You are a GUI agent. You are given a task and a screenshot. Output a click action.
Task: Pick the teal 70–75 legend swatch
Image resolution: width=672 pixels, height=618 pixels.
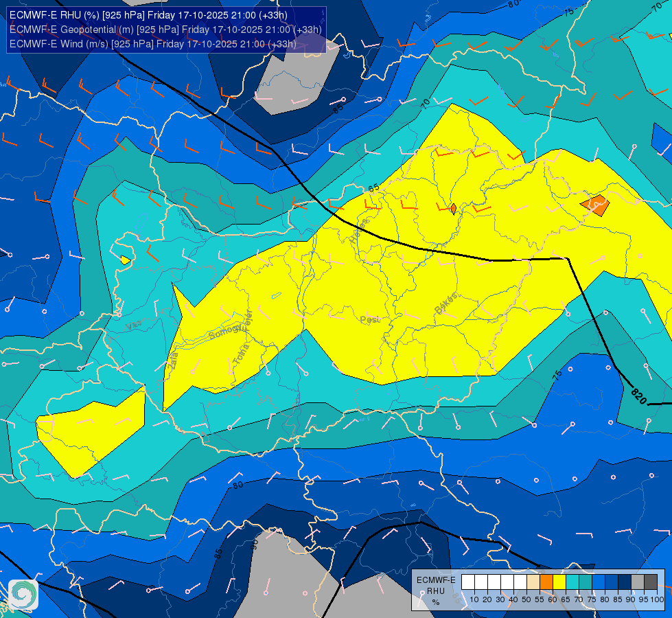click(586, 582)
